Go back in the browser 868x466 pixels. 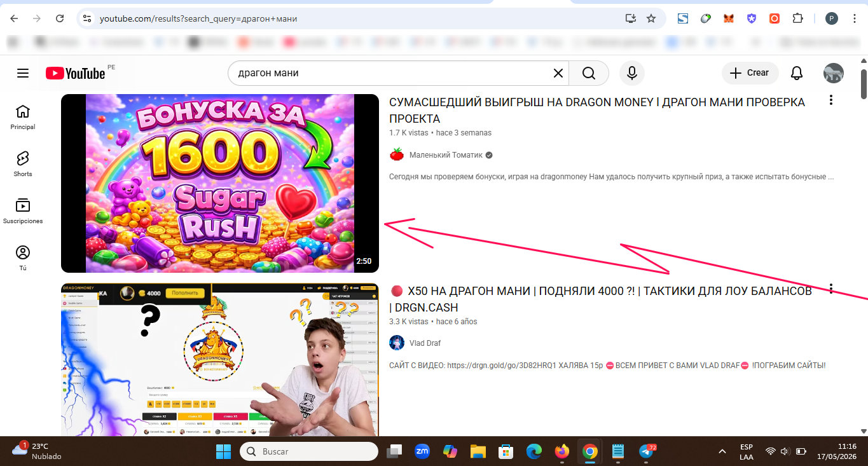click(x=14, y=18)
